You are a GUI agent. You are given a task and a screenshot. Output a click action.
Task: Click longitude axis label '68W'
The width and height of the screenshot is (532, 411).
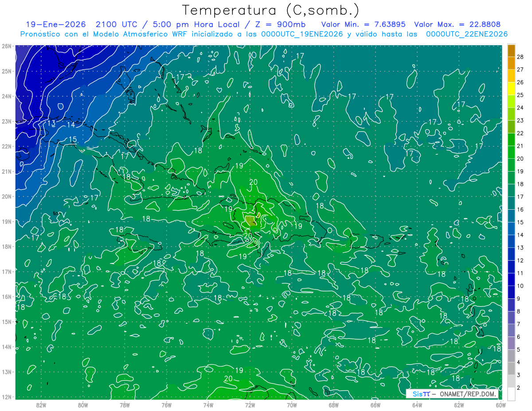point(333,405)
